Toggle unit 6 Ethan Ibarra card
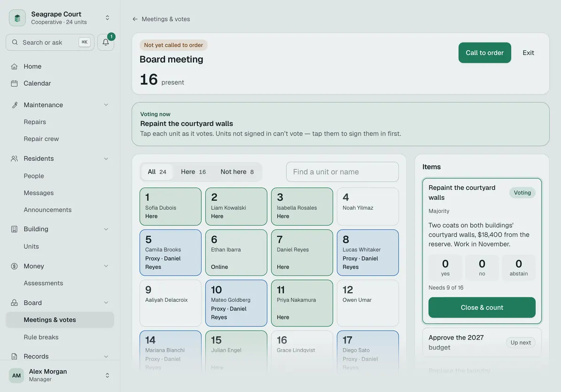The width and height of the screenshot is (561, 392). pyautogui.click(x=236, y=253)
